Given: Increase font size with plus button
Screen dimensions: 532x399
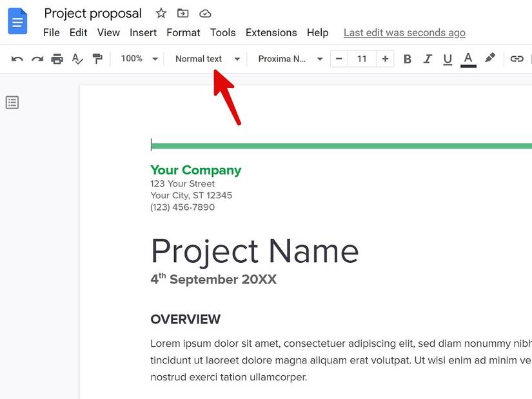Looking at the screenshot, I should [385, 59].
